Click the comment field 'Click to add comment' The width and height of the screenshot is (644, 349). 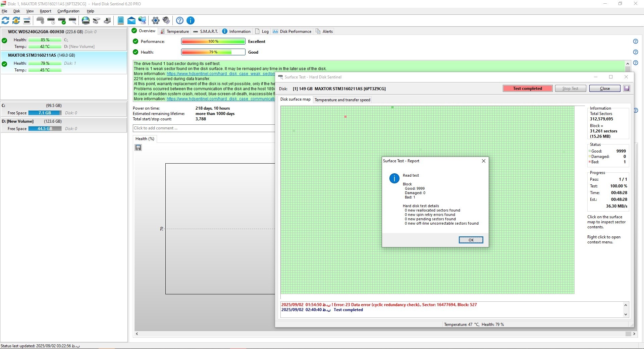[x=204, y=128]
